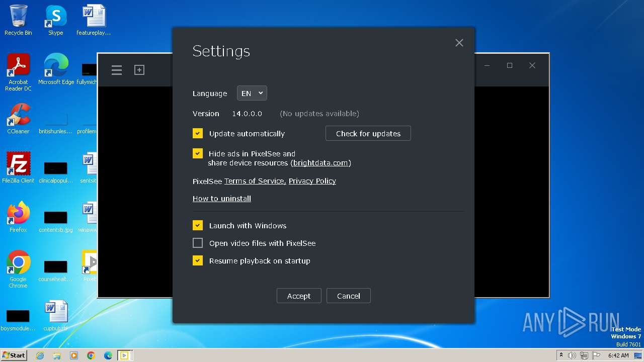The height and width of the screenshot is (362, 644).
Task: Open featureplay Word document icon
Action: [x=94, y=20]
